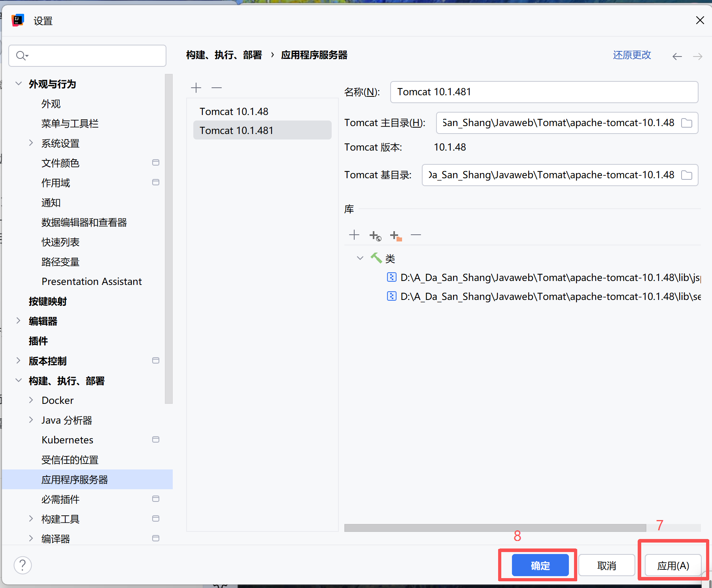Screen dimensions: 712x588
Task: Click the 取消 button
Action: tap(607, 565)
